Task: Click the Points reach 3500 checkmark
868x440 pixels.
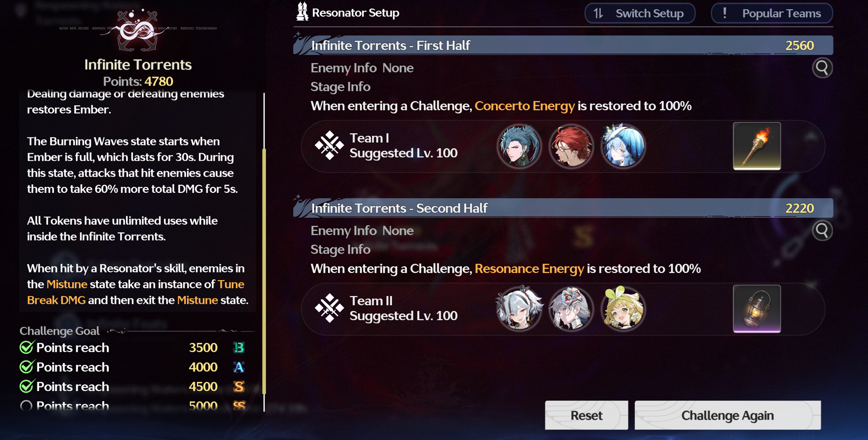Action: (x=26, y=347)
